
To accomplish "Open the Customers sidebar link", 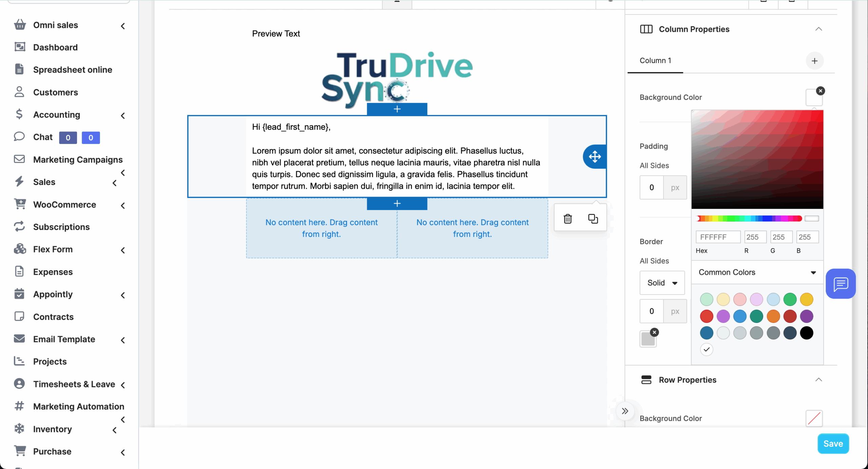I will pyautogui.click(x=55, y=92).
